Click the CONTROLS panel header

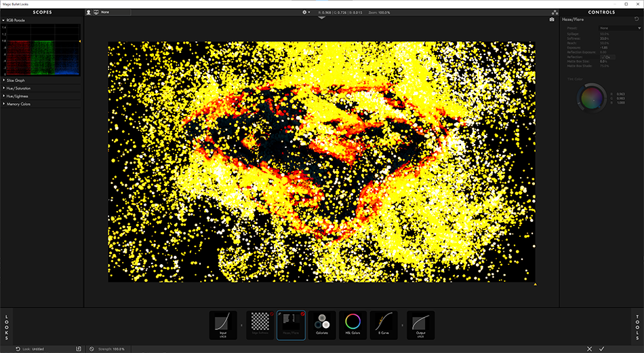click(x=601, y=12)
